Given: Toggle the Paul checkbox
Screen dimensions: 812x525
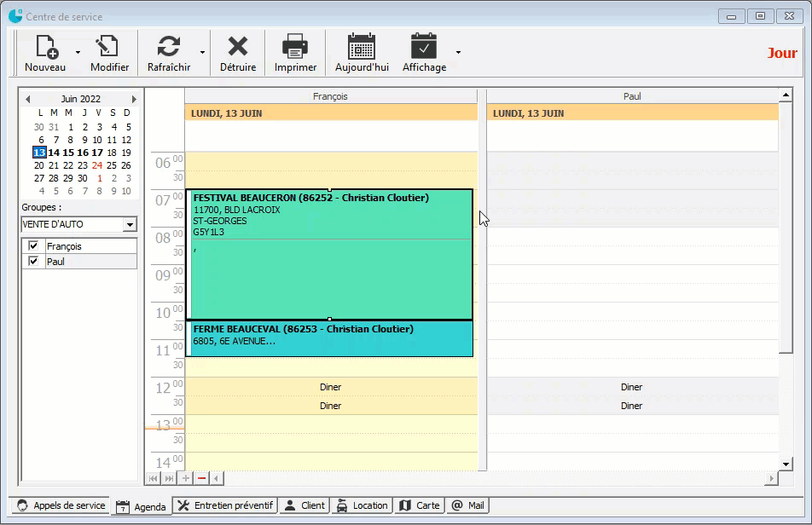Looking at the screenshot, I should (33, 262).
